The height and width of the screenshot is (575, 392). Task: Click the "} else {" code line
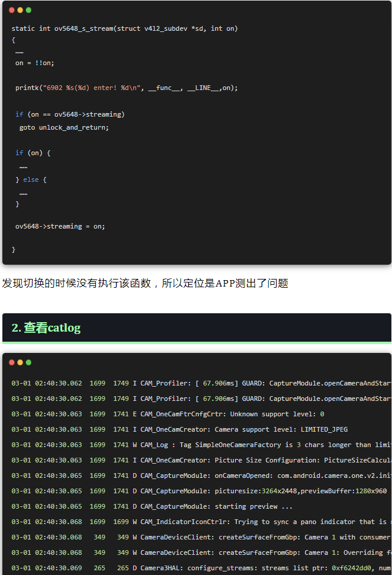31,179
